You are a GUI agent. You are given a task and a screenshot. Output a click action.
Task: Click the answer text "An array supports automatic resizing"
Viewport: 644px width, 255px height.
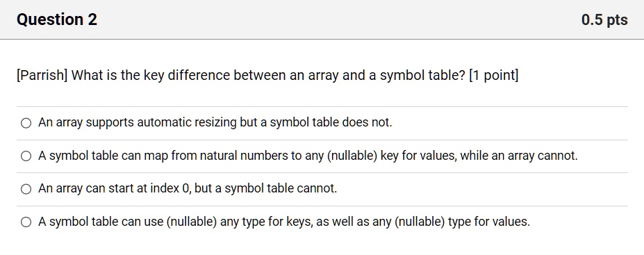point(215,122)
